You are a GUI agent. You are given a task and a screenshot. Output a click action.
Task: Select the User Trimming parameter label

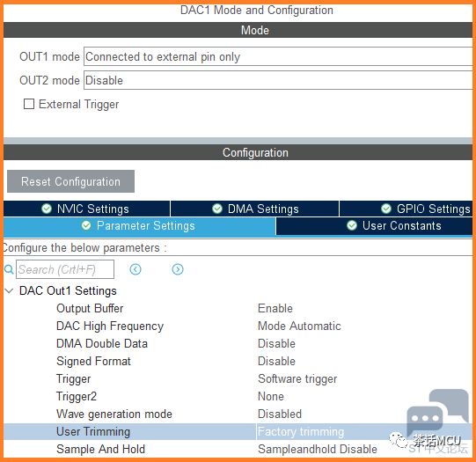pos(93,432)
